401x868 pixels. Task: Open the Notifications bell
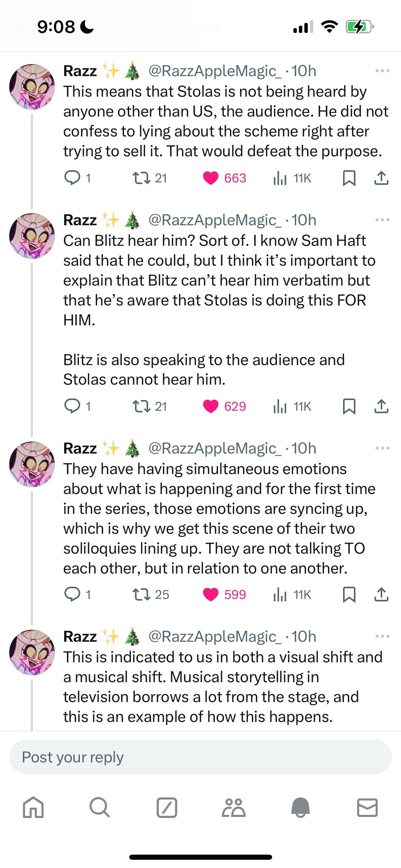(301, 808)
